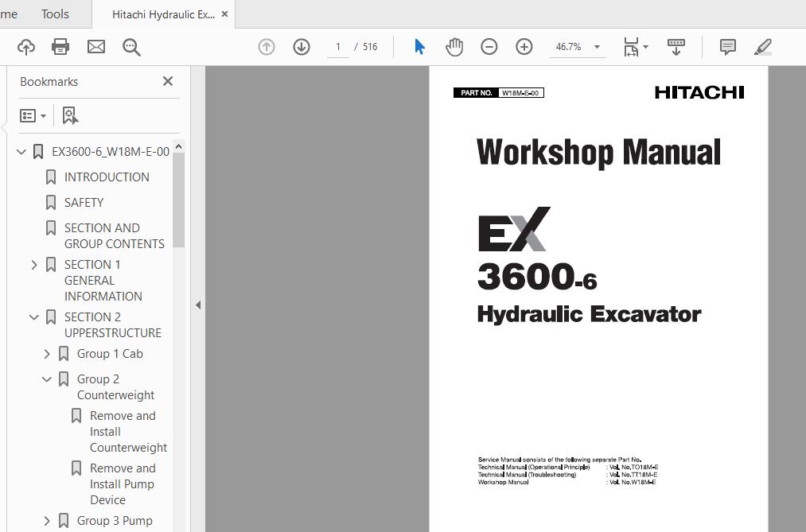806x532 pixels.
Task: Click the Hydraulic Excavator heading
Action: (x=589, y=314)
